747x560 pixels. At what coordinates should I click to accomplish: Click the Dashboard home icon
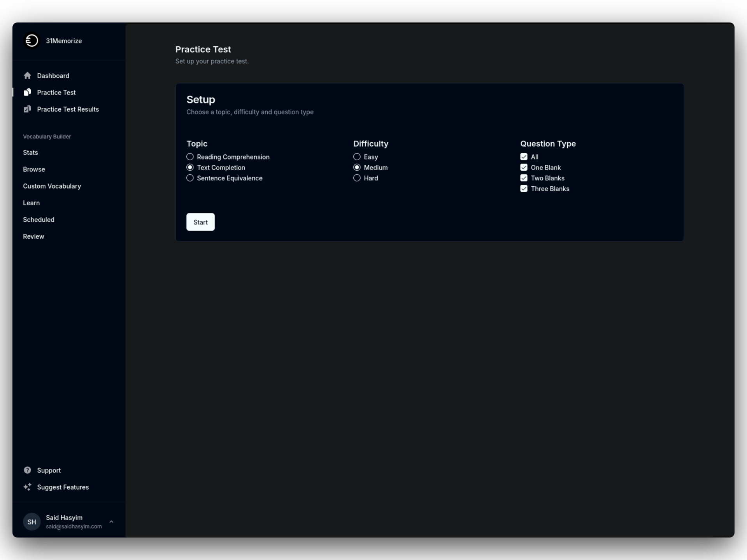click(27, 75)
